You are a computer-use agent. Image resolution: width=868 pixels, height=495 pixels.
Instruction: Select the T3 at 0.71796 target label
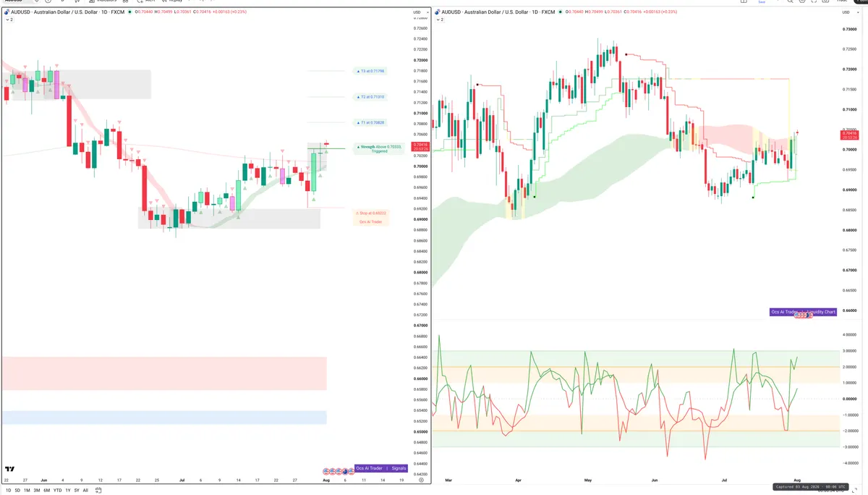click(370, 71)
